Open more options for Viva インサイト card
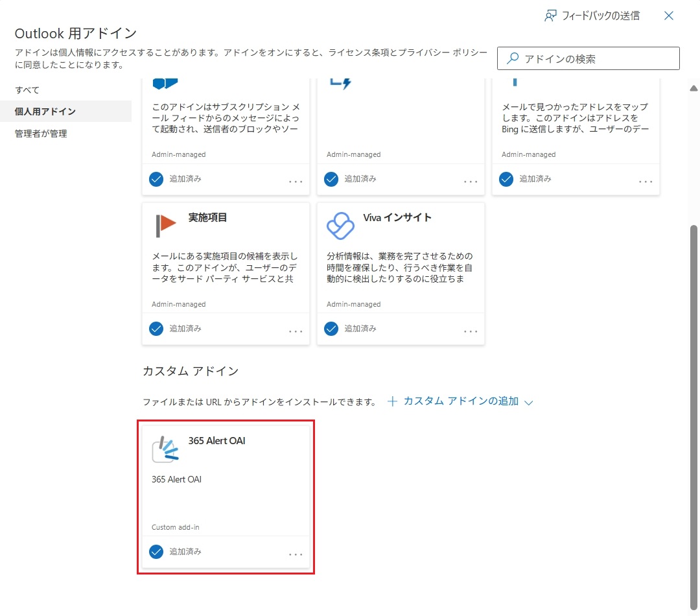Screen dimensions: 700x616 coord(471,331)
